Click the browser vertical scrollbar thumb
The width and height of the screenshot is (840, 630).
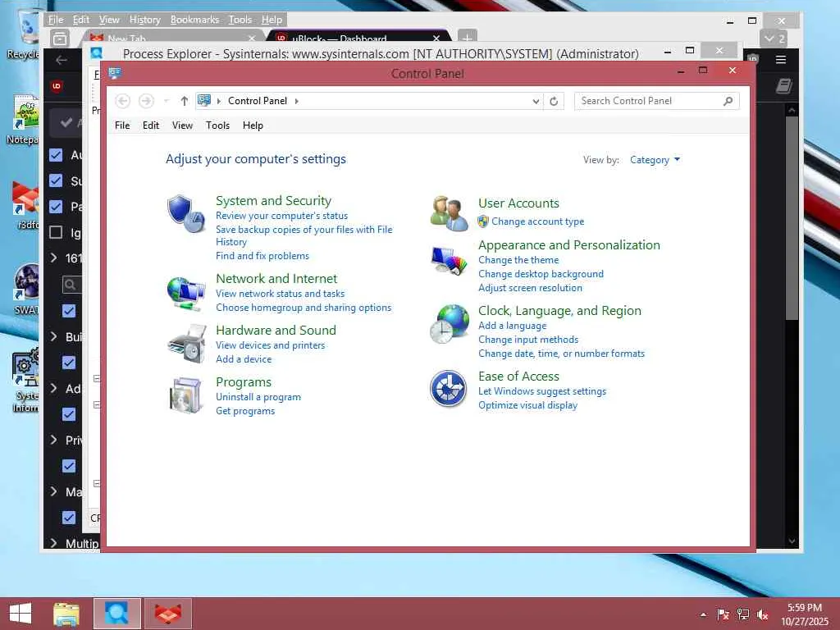(x=792, y=218)
